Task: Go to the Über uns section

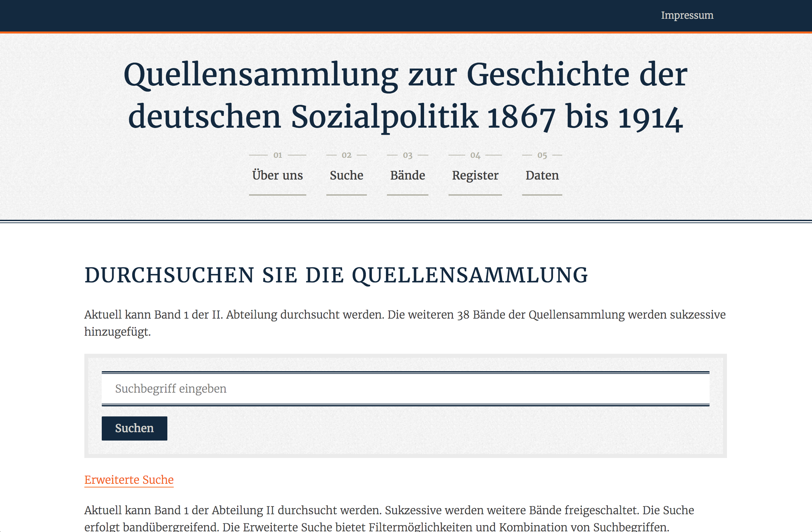Action: 277,175
